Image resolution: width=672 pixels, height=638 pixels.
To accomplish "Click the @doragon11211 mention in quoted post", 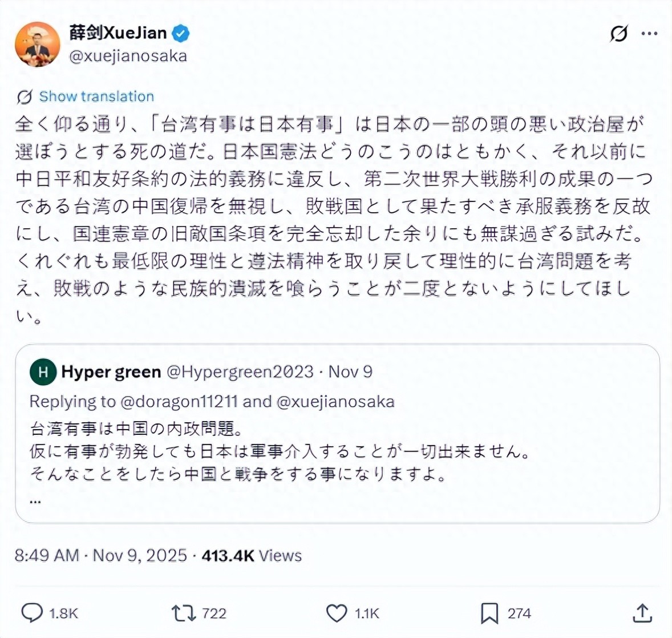I will pos(179,402).
